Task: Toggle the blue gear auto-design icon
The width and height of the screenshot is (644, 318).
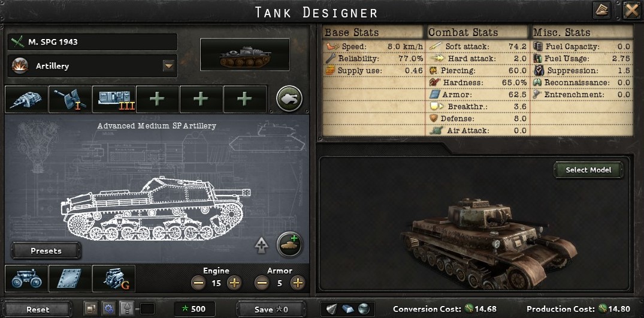Action: pos(108,308)
